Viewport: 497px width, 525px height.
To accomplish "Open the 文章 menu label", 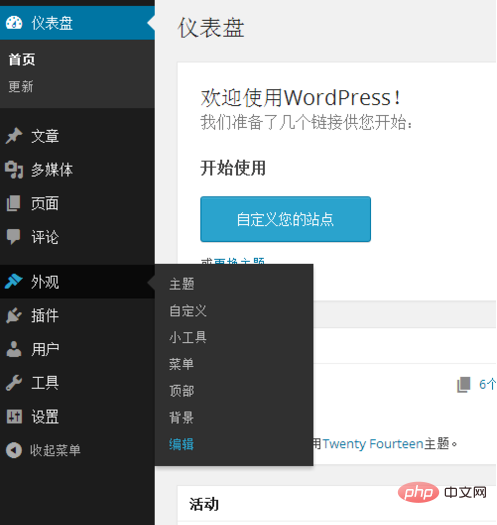I will (45, 136).
